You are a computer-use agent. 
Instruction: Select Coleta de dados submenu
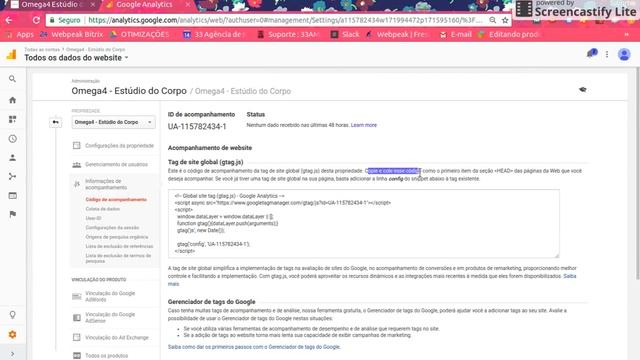(x=102, y=209)
